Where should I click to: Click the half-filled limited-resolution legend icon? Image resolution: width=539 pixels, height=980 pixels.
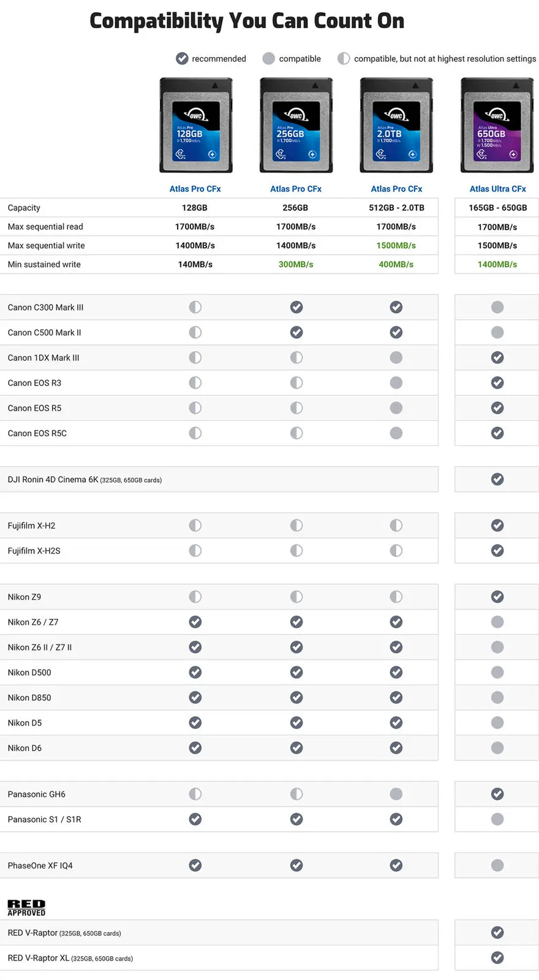344,58
